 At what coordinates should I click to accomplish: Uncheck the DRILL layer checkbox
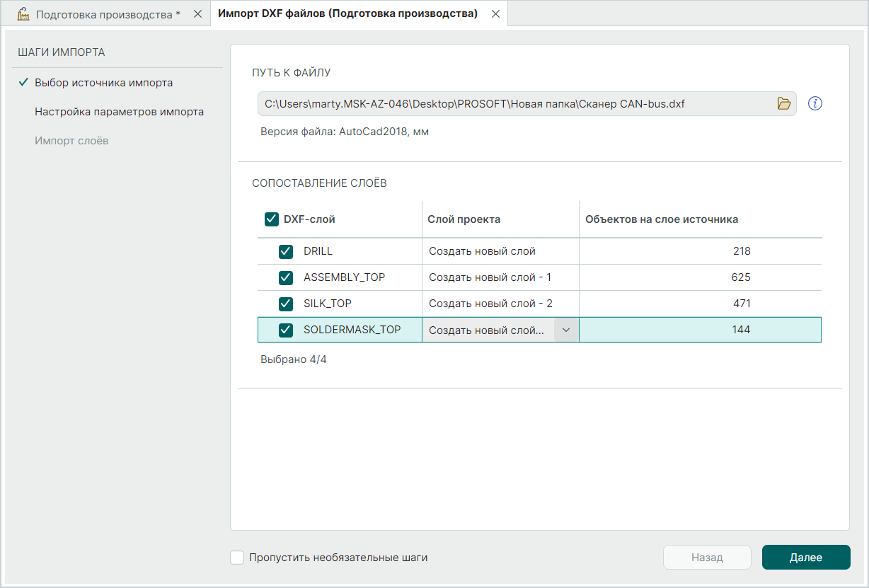tap(286, 251)
